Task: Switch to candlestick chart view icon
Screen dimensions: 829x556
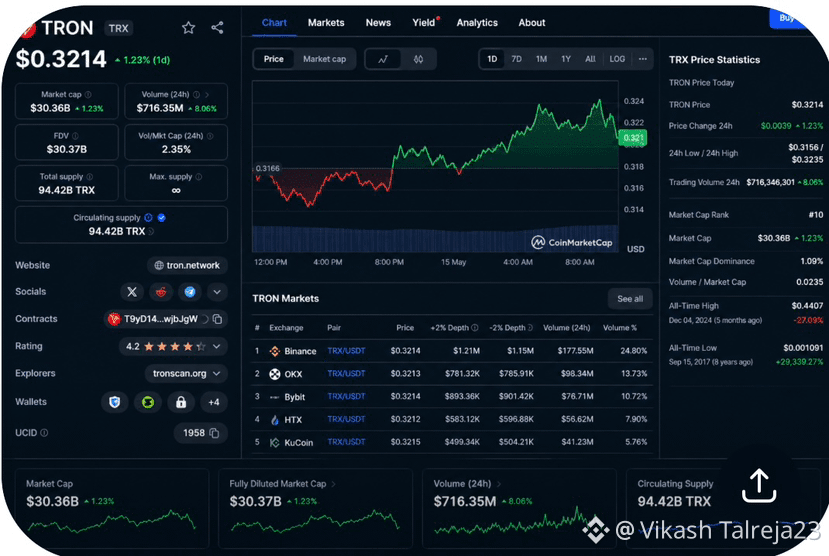Action: tap(418, 59)
